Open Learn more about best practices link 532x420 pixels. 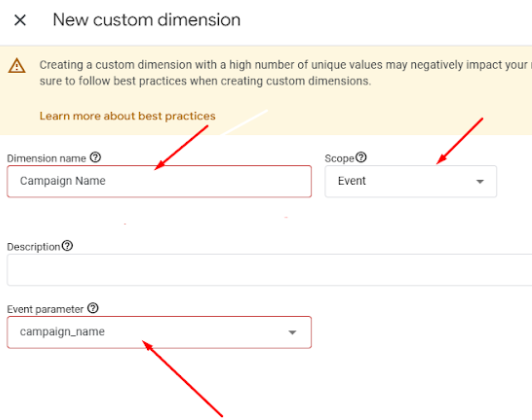[127, 116]
